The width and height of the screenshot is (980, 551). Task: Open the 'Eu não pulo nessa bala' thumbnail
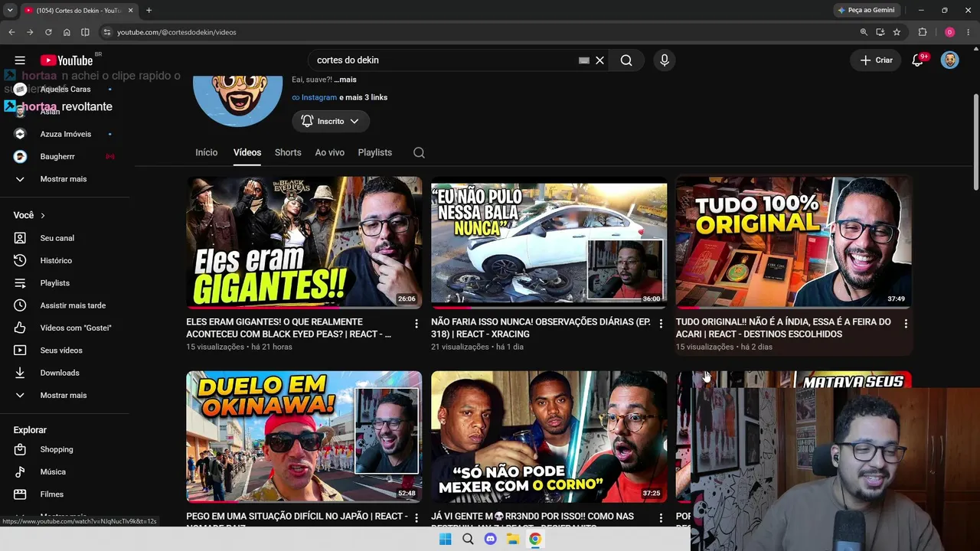[x=549, y=243]
